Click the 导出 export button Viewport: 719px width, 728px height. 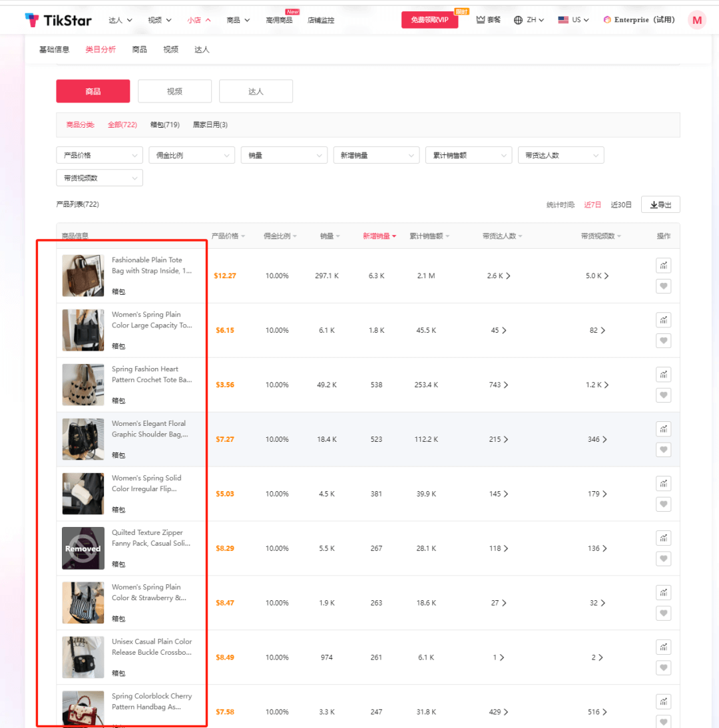pyautogui.click(x=660, y=204)
